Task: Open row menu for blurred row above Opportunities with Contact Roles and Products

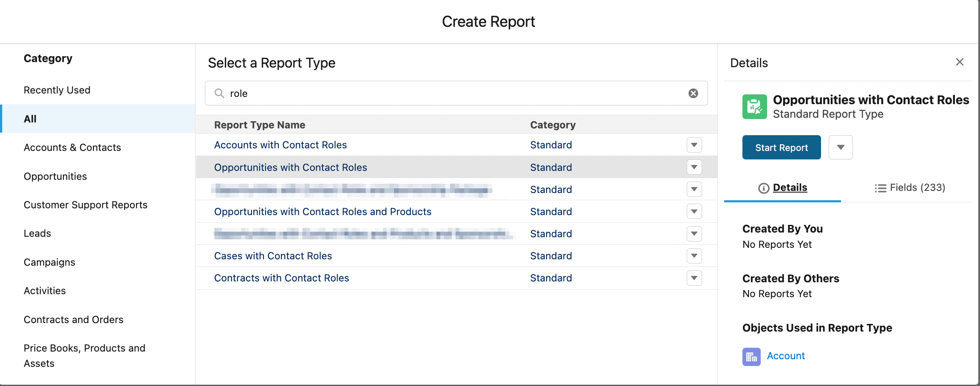Action: pos(694,189)
